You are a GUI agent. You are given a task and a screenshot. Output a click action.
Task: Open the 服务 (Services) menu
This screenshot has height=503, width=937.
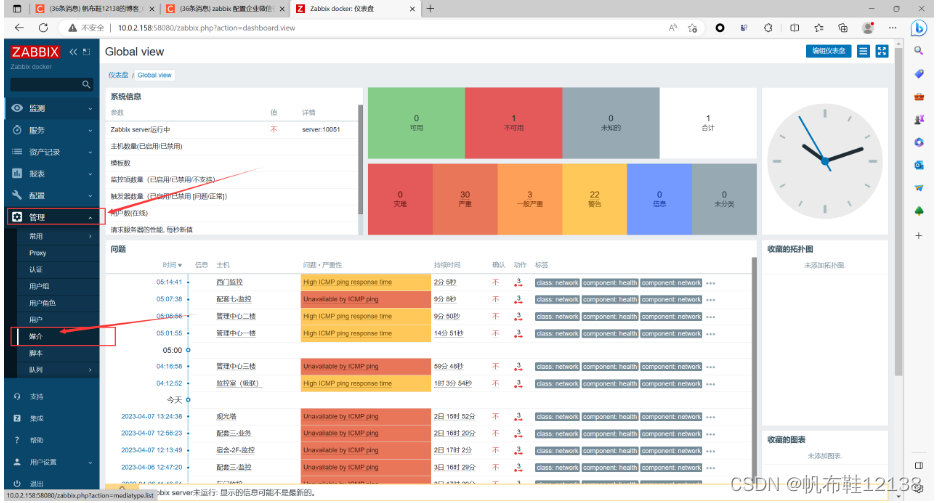point(52,130)
